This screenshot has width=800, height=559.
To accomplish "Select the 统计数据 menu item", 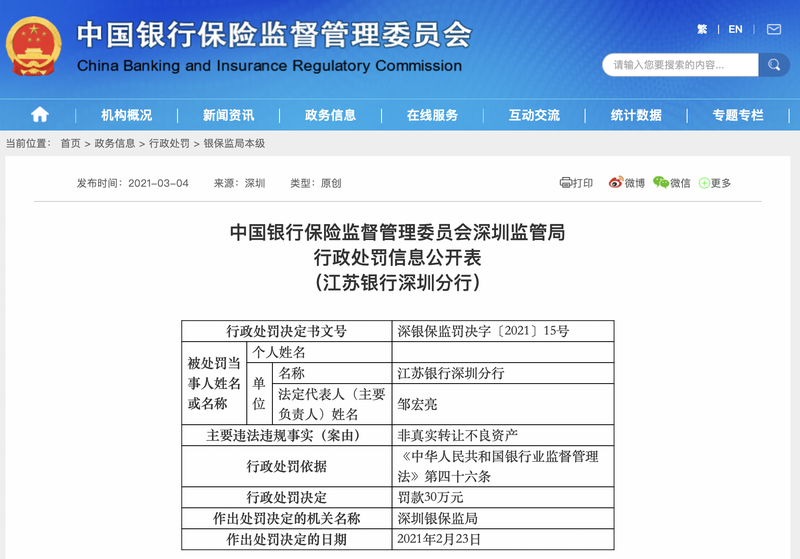I will [x=636, y=115].
